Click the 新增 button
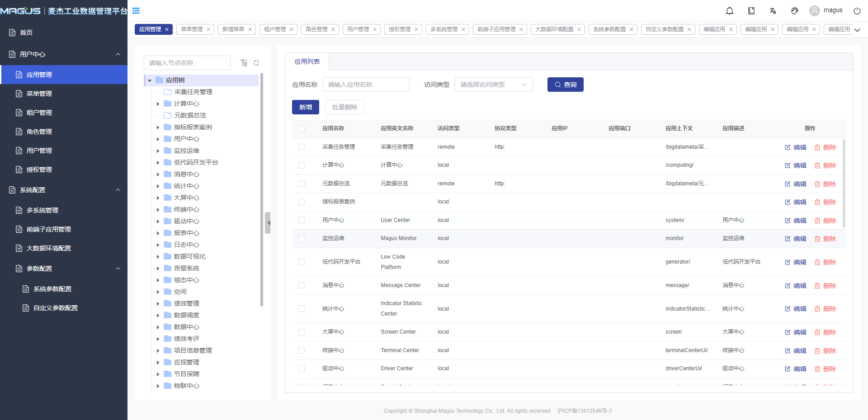Viewport: 868px width, 420px height. 306,107
